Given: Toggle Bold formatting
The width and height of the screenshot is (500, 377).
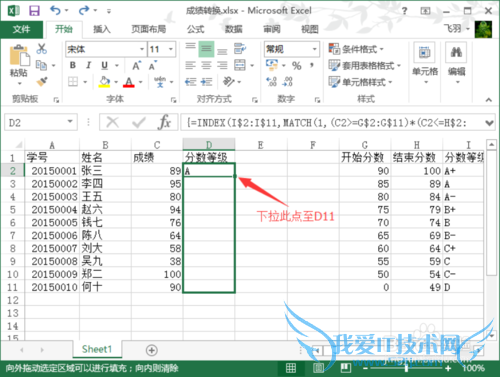Looking at the screenshot, I should [73, 65].
